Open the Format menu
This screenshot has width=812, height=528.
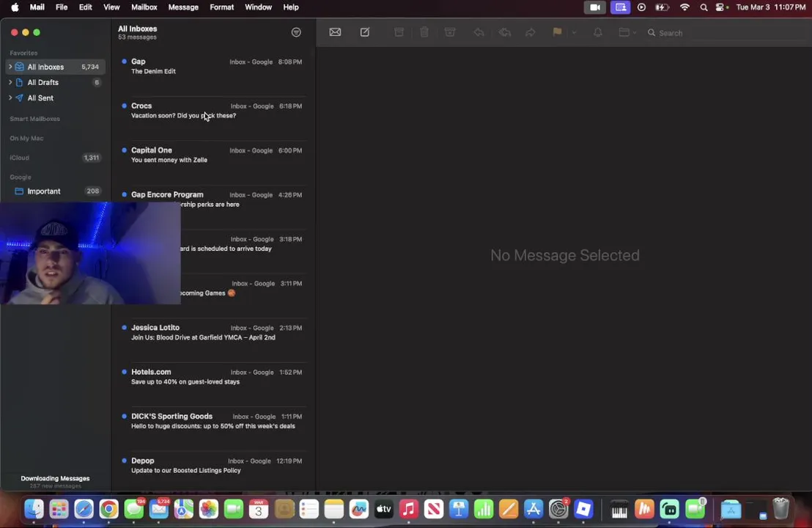tap(221, 7)
